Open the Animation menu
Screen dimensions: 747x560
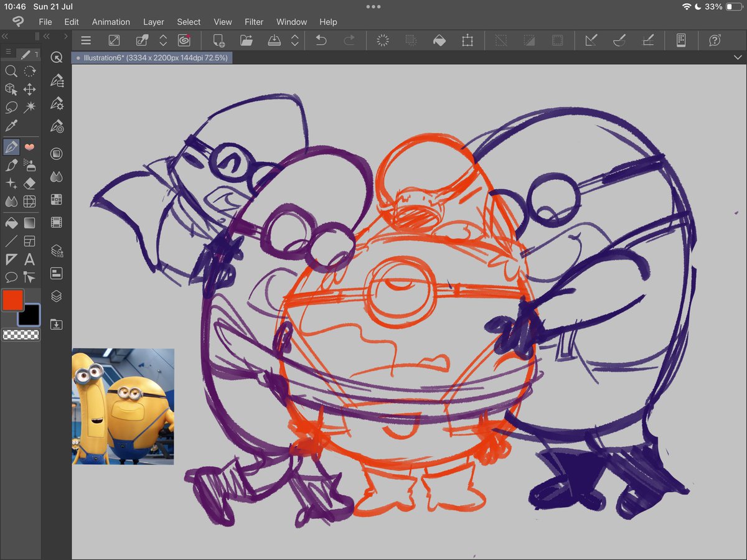(x=111, y=22)
